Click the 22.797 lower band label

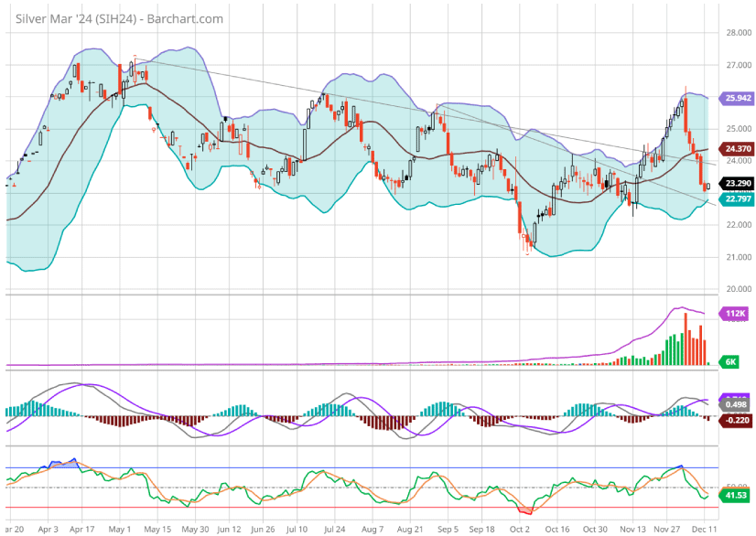point(737,198)
